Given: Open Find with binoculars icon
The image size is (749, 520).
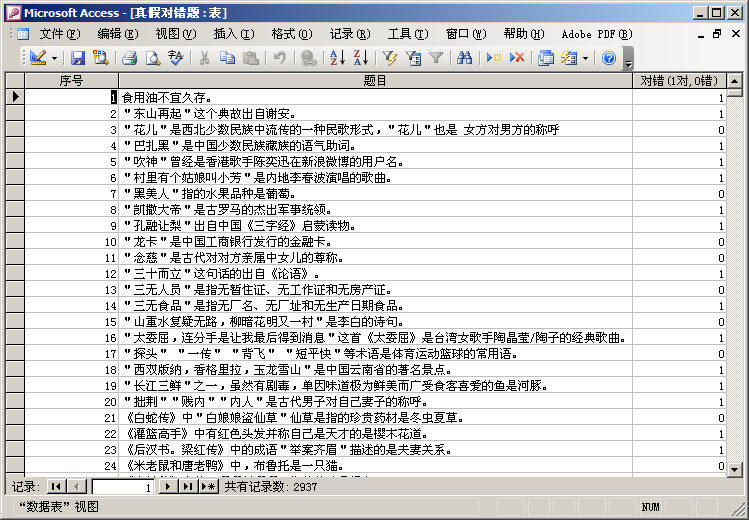Looking at the screenshot, I should [x=464, y=58].
